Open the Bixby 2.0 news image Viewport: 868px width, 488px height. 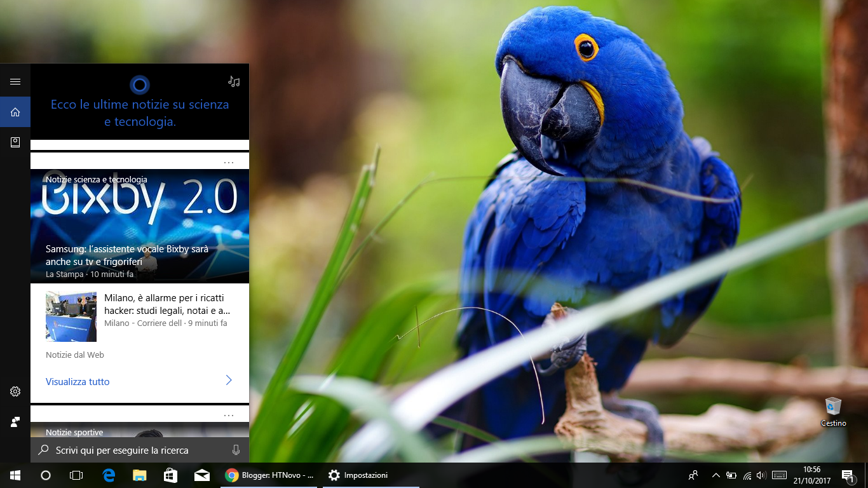tap(140, 226)
